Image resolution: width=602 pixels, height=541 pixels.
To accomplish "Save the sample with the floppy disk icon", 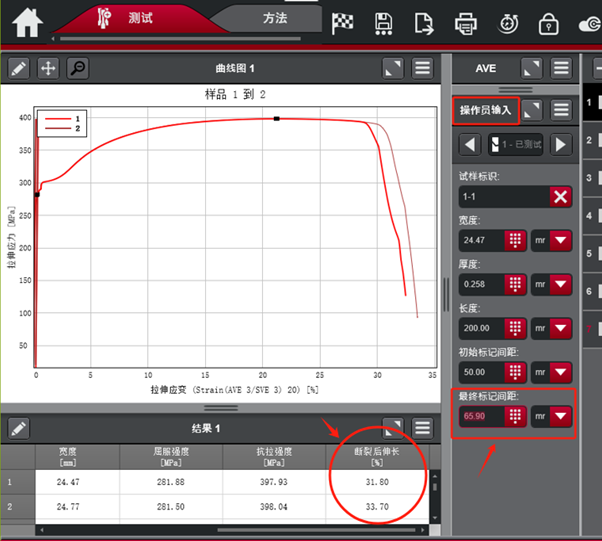I will (383, 22).
